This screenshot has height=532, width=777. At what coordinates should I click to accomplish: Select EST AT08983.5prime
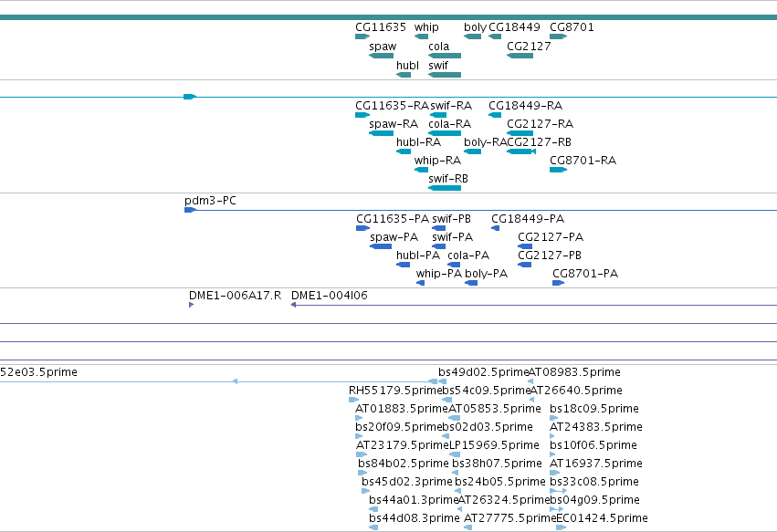[530, 381]
